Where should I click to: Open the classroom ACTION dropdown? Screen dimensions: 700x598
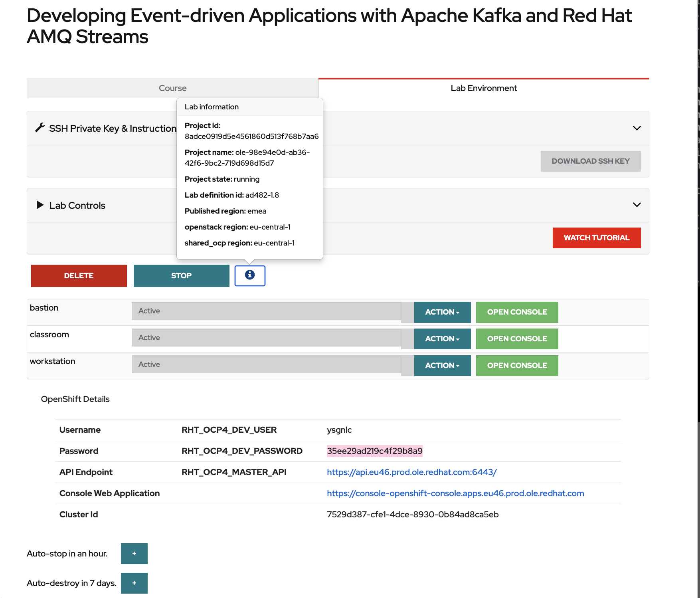pyautogui.click(x=442, y=339)
